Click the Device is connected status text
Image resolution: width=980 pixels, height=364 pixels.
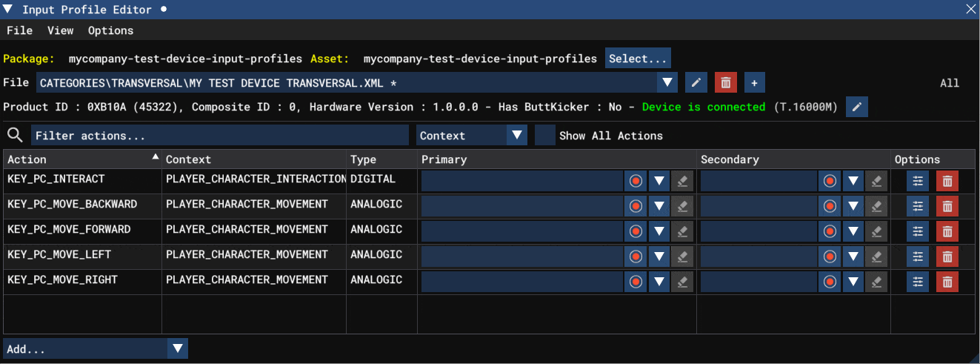click(704, 107)
